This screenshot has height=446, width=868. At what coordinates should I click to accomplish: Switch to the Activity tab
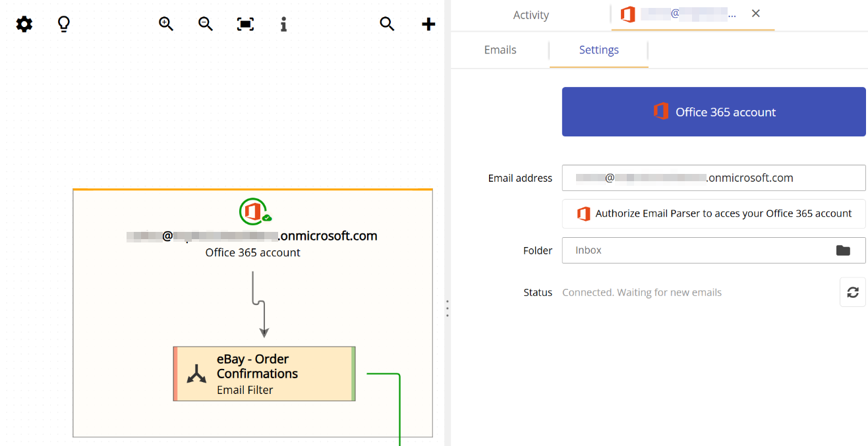tap(531, 14)
